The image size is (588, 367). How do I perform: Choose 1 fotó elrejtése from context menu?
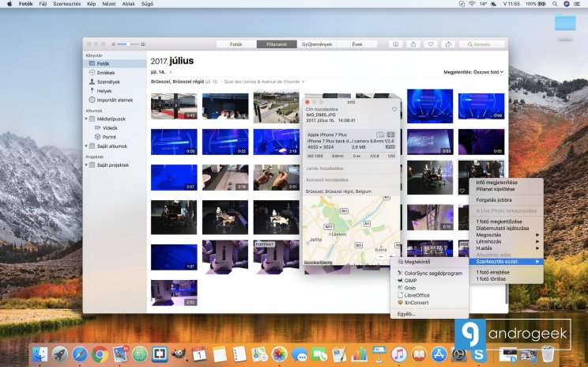pos(507,272)
